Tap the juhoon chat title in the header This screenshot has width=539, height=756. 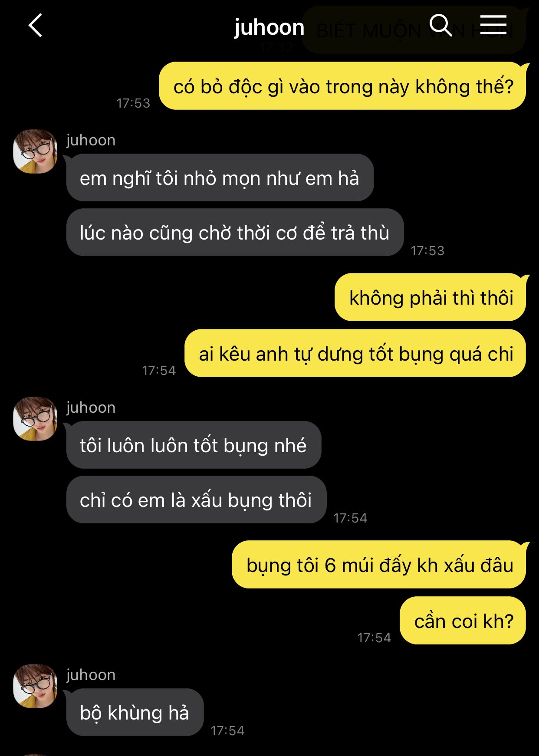pos(269,28)
